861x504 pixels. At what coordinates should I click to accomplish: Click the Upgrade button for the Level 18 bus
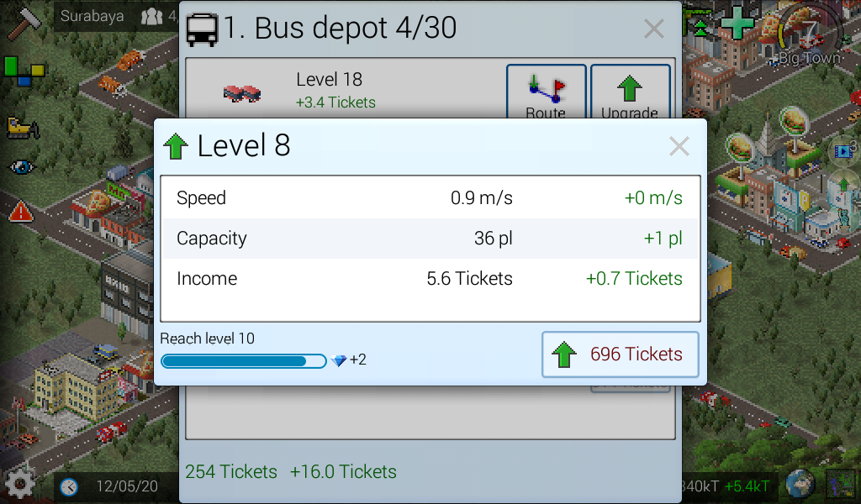click(630, 92)
